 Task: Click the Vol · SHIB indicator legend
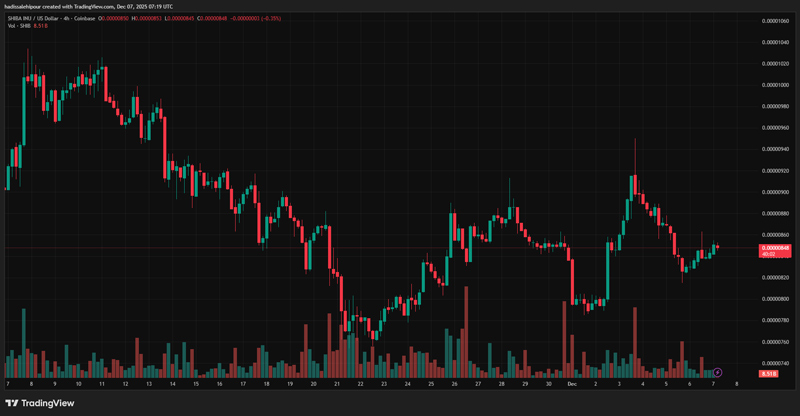coord(20,26)
